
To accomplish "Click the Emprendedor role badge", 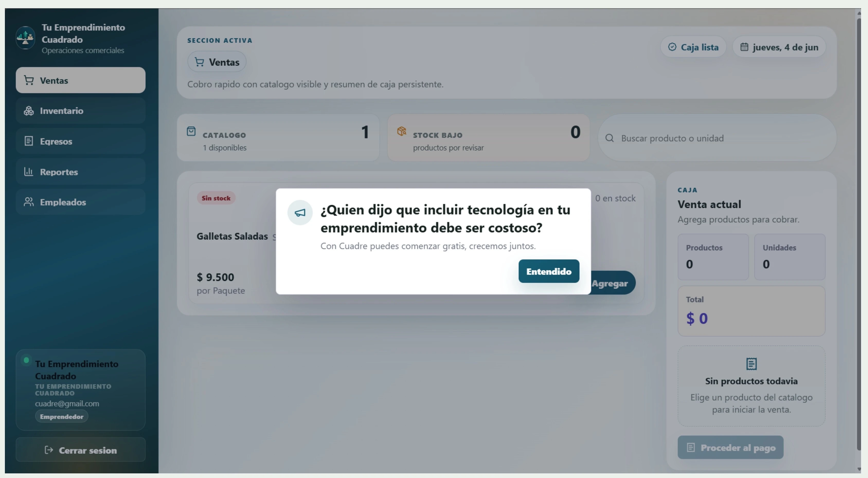I will click(62, 416).
